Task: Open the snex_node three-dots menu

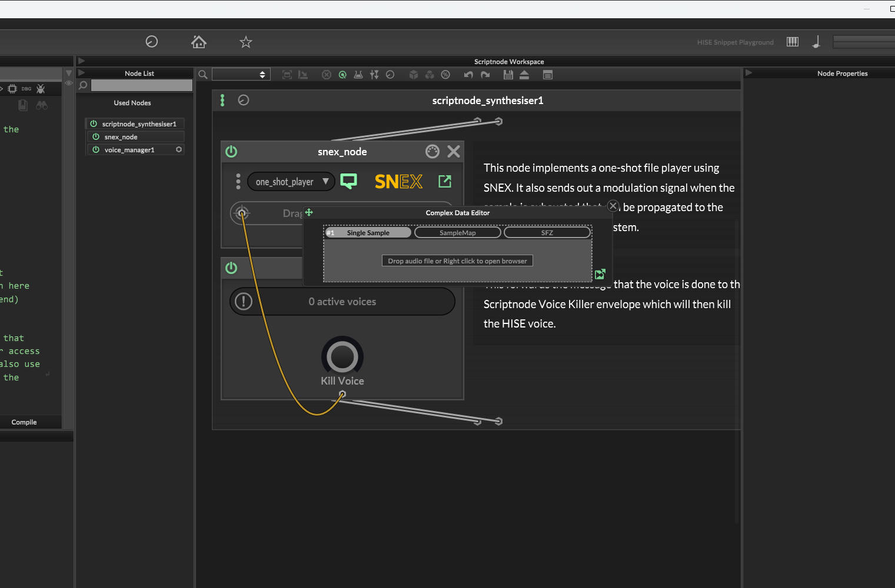Action: coord(238,181)
